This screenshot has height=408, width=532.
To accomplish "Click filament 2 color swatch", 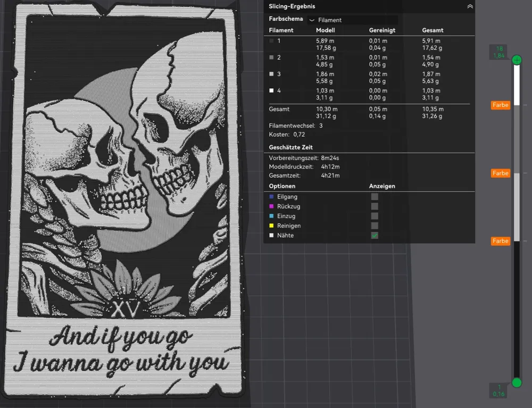I will [x=271, y=57].
